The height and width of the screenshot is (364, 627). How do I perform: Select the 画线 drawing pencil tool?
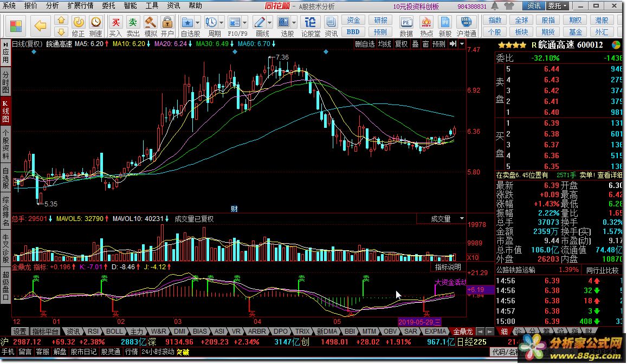[x=260, y=22]
